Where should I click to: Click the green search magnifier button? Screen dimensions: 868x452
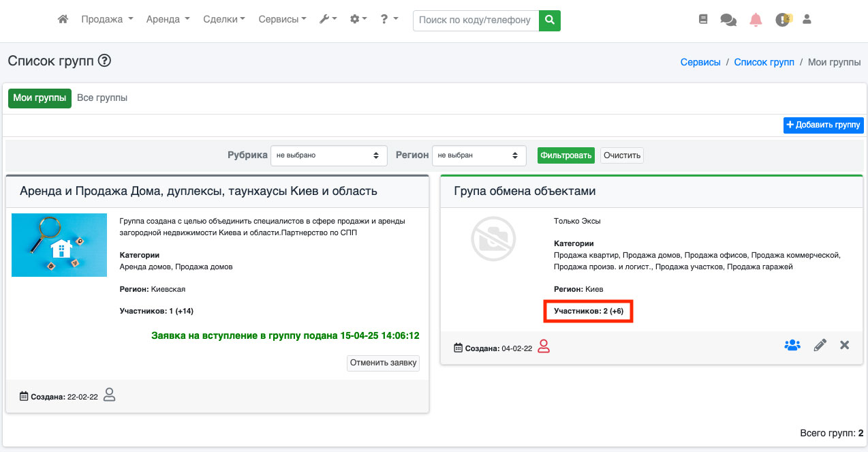[x=549, y=20]
